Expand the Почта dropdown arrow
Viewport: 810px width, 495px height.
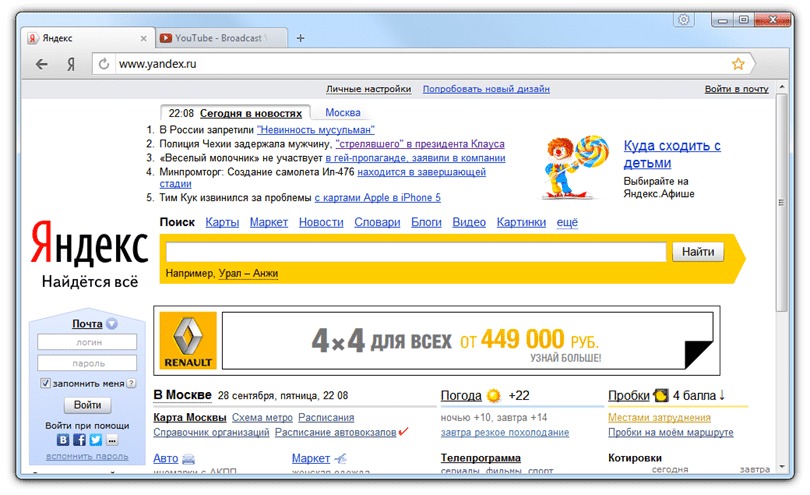coord(112,324)
